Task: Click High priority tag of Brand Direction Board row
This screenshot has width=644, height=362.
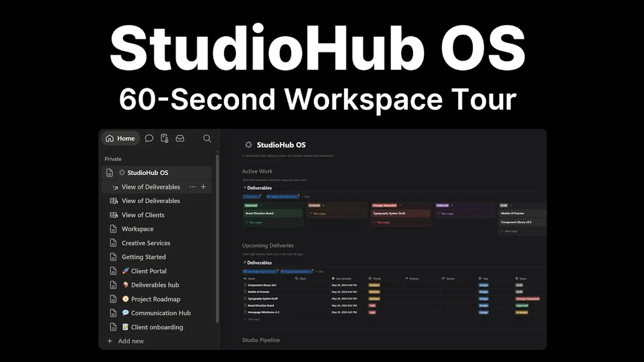Action: pyautogui.click(x=372, y=305)
